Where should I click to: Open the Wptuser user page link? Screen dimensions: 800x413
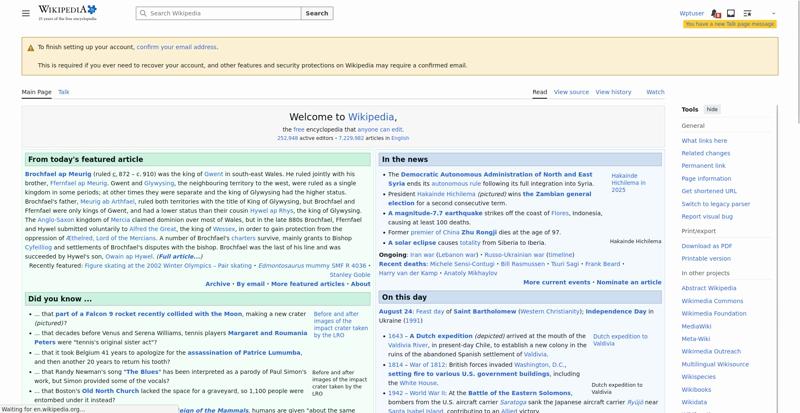(691, 13)
